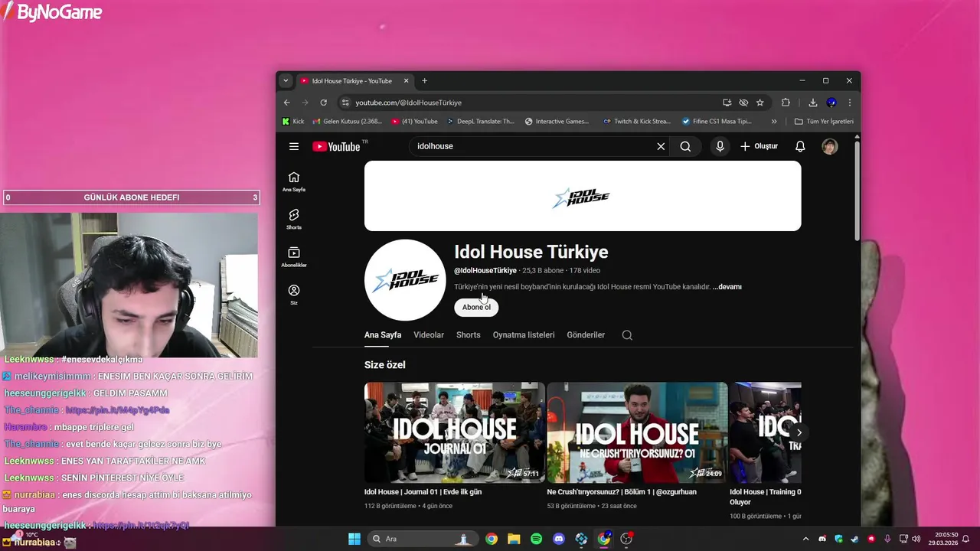Open Chrome extensions puzzle icon
Screen dimensions: 980x551
[786, 103]
